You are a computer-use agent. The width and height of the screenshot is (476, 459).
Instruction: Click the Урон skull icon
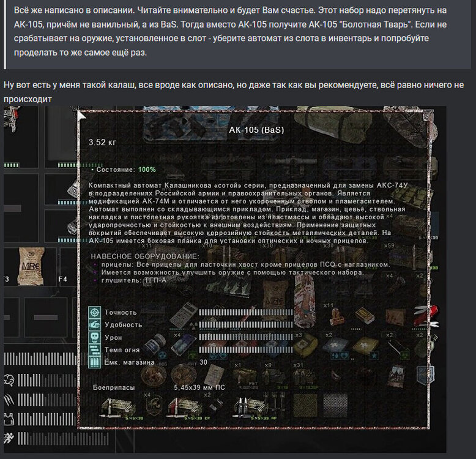(95, 337)
